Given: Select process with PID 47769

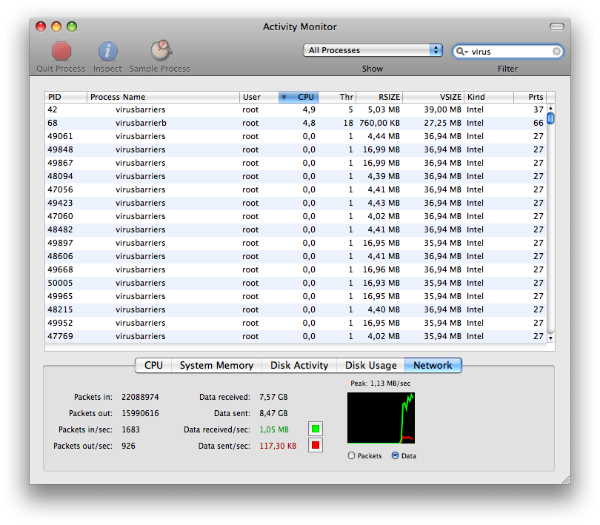Looking at the screenshot, I should pos(295,336).
